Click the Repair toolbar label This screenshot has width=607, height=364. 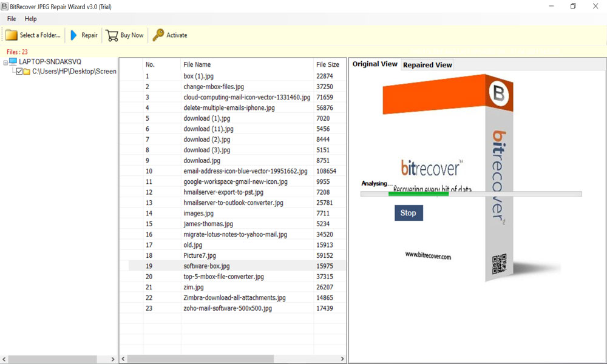tap(89, 35)
